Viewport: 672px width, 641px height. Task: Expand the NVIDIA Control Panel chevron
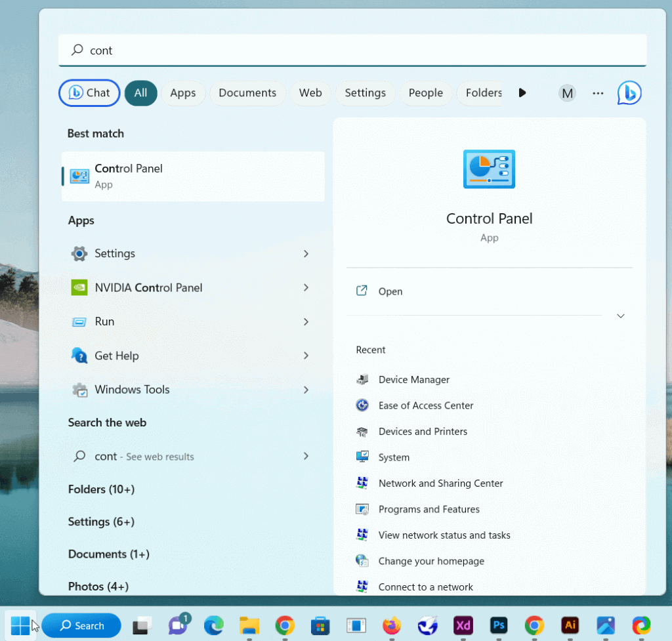tap(306, 287)
